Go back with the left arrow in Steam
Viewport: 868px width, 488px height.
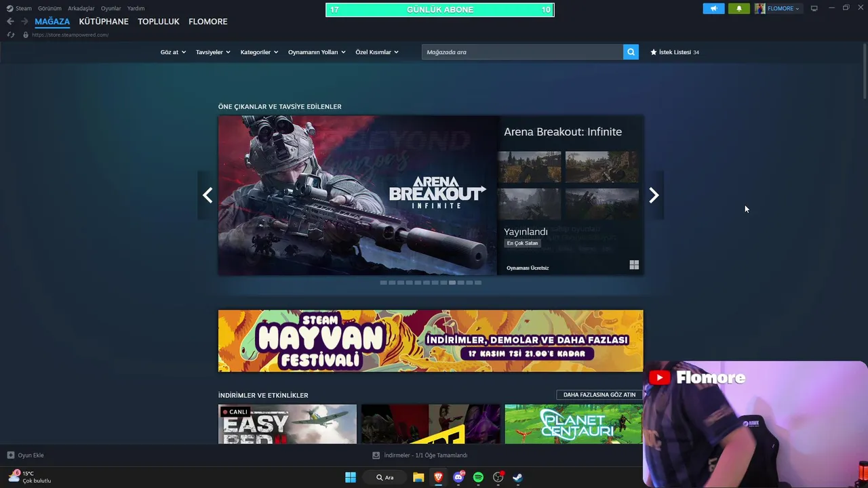pos(10,22)
